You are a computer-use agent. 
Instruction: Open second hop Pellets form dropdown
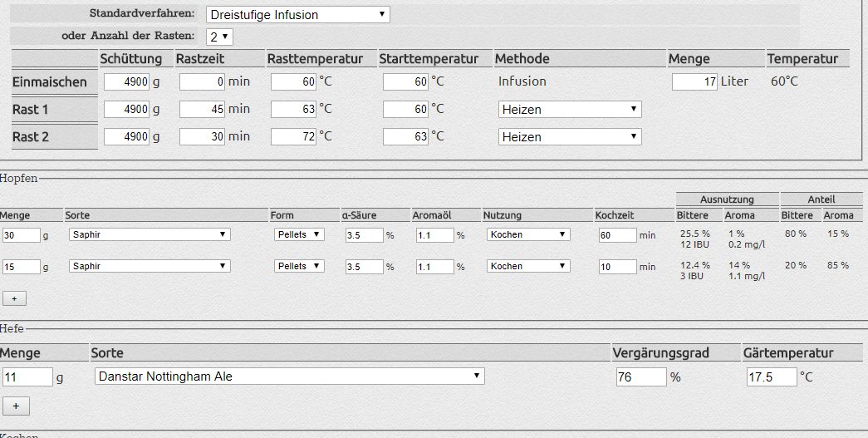pos(299,266)
